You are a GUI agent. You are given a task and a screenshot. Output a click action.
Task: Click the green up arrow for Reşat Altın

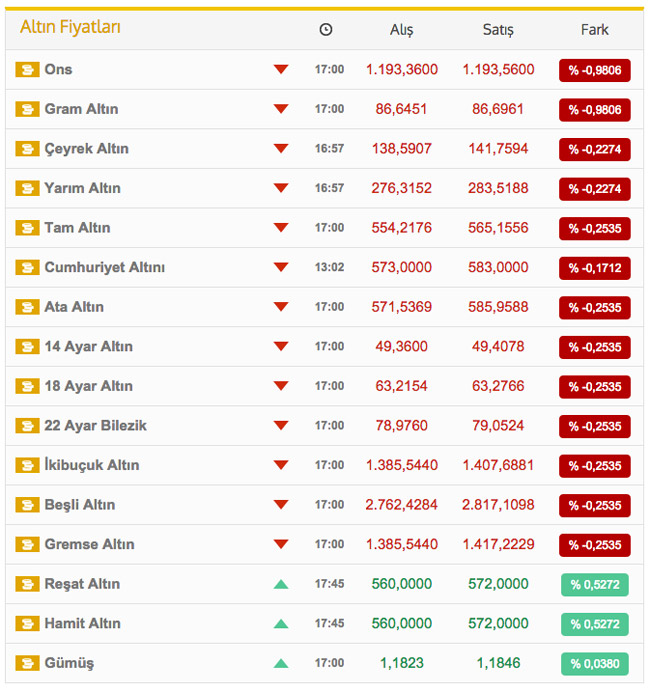[x=281, y=584]
